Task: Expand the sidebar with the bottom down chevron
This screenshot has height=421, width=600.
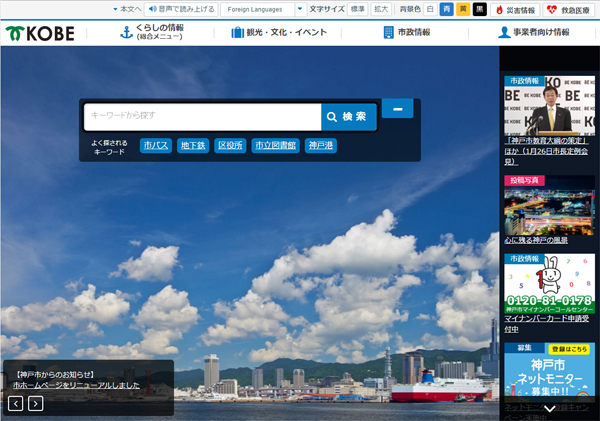Action: coord(549,411)
